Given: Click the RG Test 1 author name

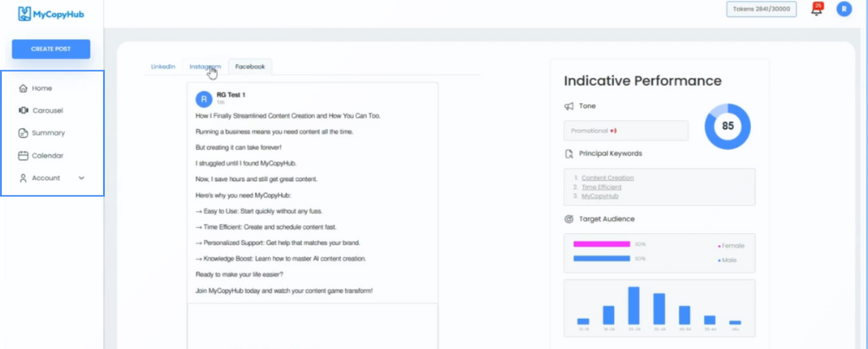Looking at the screenshot, I should tap(231, 95).
